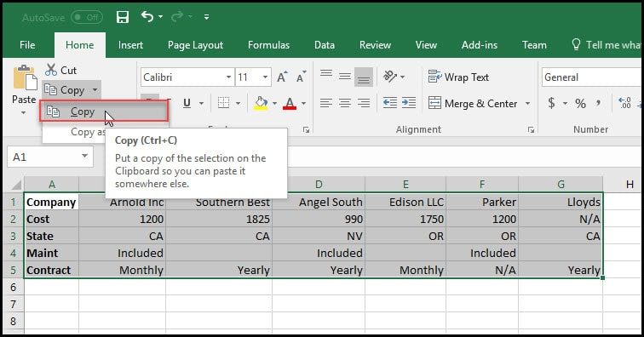Open Customize Quick Access Toolbar dropdown

click(x=206, y=17)
